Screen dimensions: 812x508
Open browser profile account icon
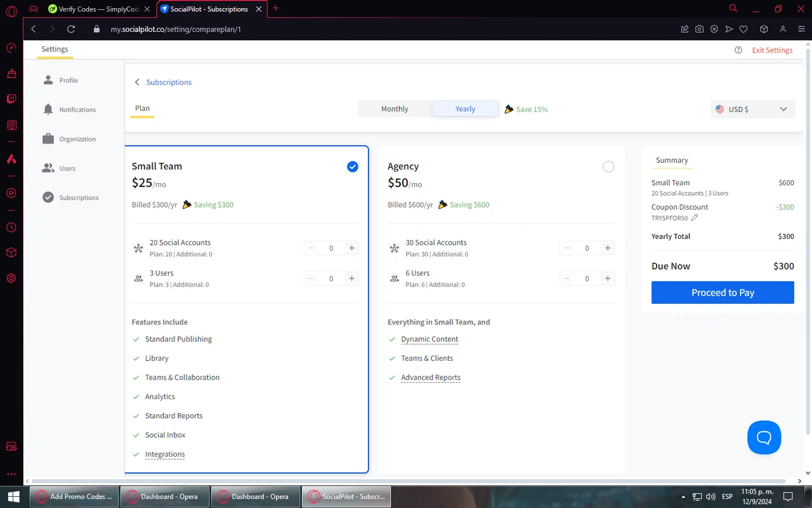point(783,29)
